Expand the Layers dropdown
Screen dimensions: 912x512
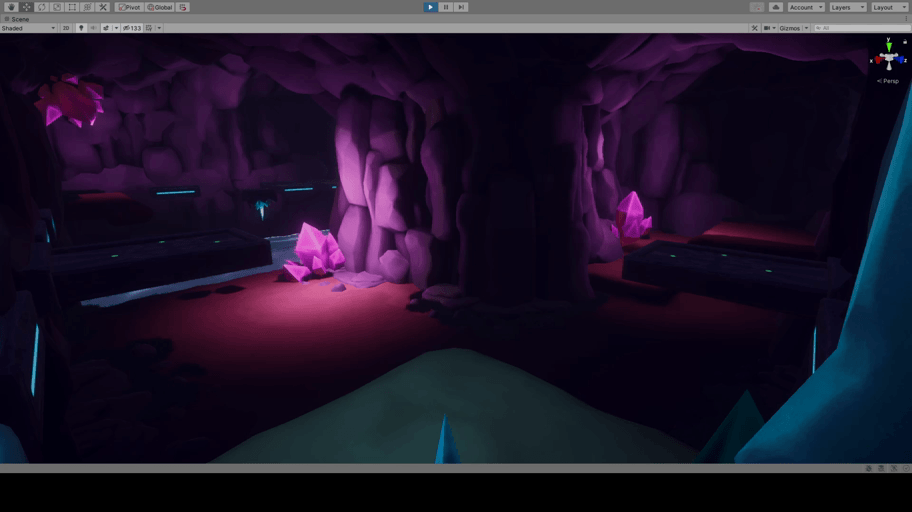pyautogui.click(x=847, y=7)
